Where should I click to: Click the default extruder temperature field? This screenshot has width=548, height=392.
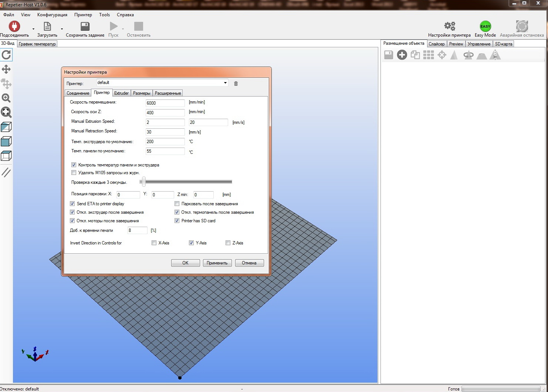point(165,141)
